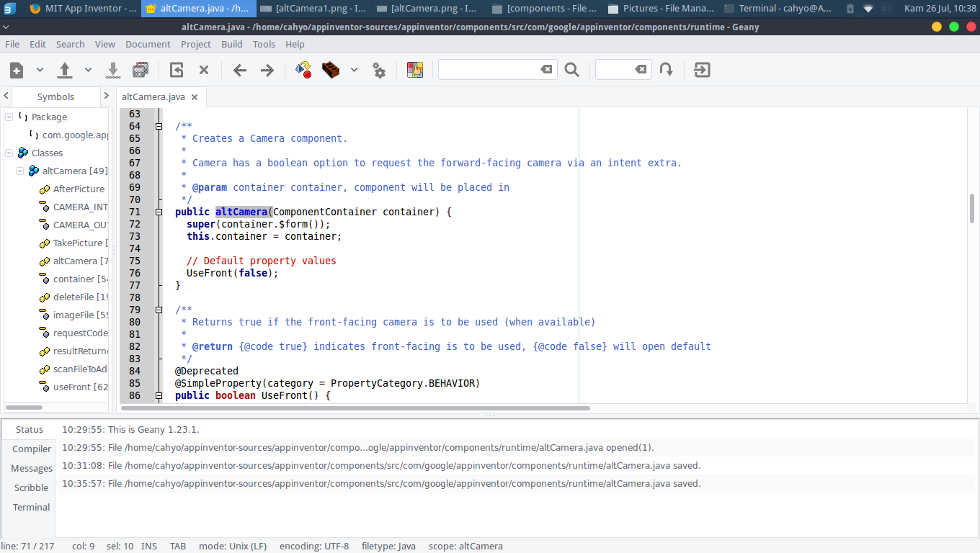Save the current file with toolbar icon
Viewport: 980px width, 553px height.
coord(113,70)
